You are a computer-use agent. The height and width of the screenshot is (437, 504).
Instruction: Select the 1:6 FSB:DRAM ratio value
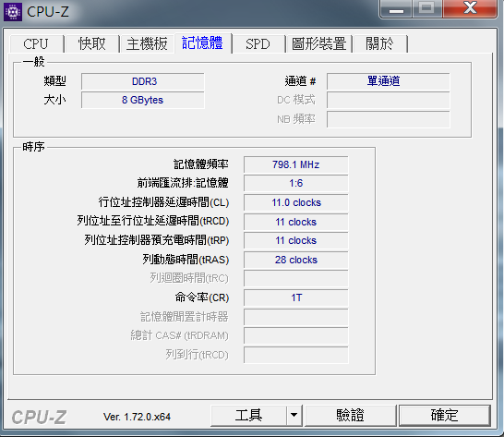tap(296, 184)
